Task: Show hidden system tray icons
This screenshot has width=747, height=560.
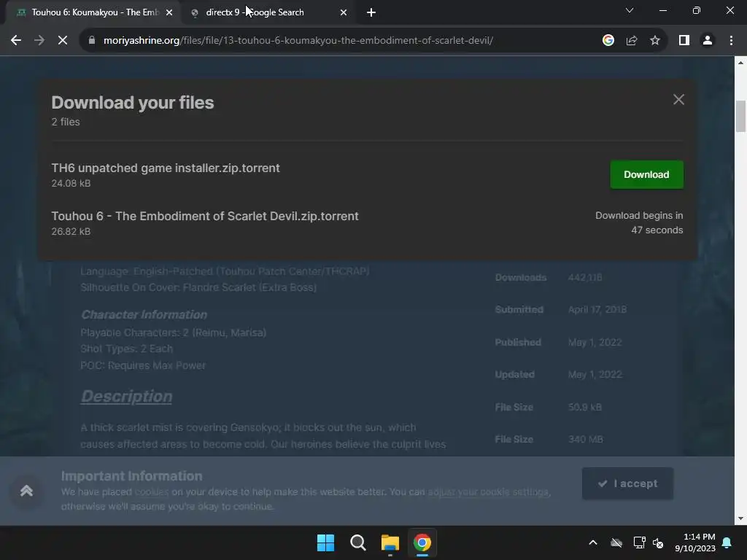Action: click(593, 542)
